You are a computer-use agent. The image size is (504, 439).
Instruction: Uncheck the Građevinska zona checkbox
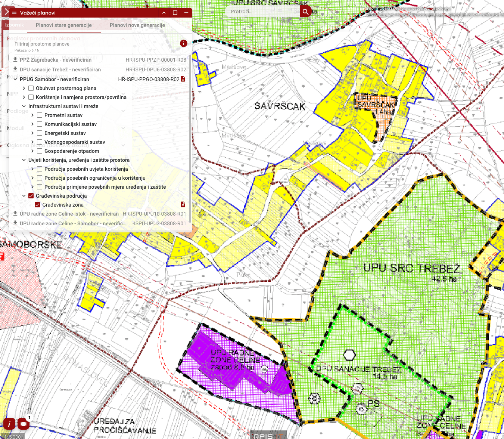pyautogui.click(x=37, y=205)
